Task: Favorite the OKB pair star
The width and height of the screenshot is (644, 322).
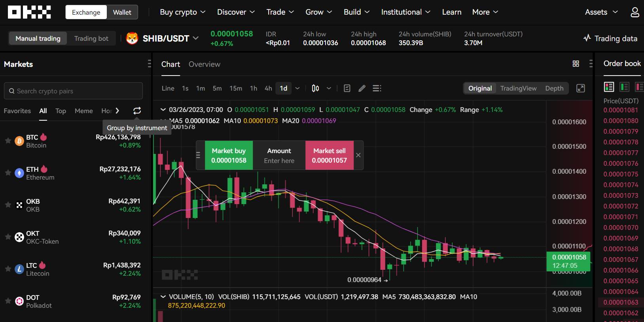Action: pos(8,205)
